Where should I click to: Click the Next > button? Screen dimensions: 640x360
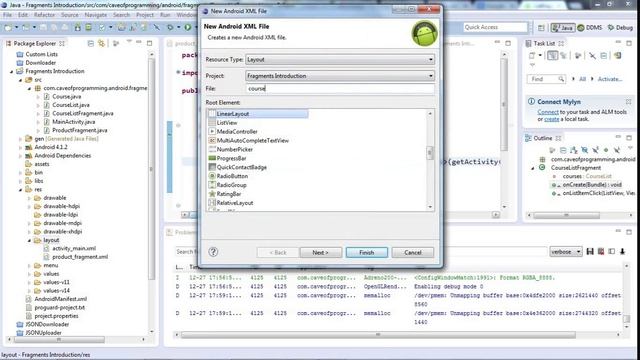pyautogui.click(x=320, y=252)
